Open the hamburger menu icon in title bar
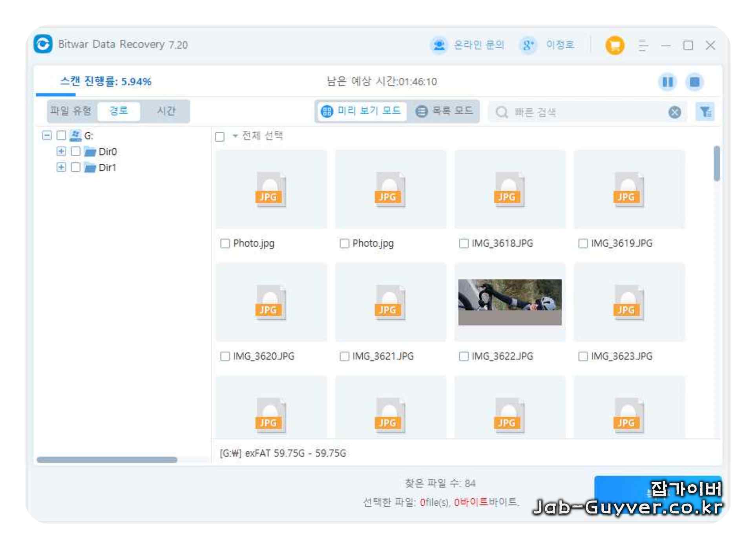756x549 pixels. tap(643, 46)
